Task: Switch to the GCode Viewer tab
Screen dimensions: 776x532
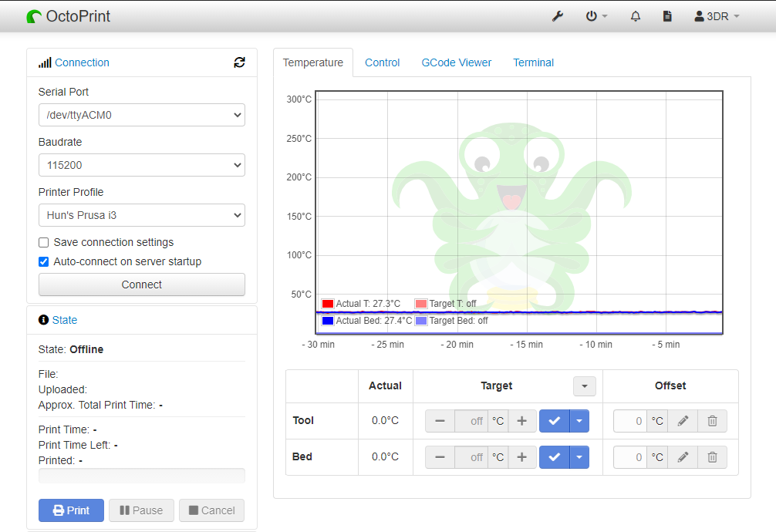Action: coord(457,63)
